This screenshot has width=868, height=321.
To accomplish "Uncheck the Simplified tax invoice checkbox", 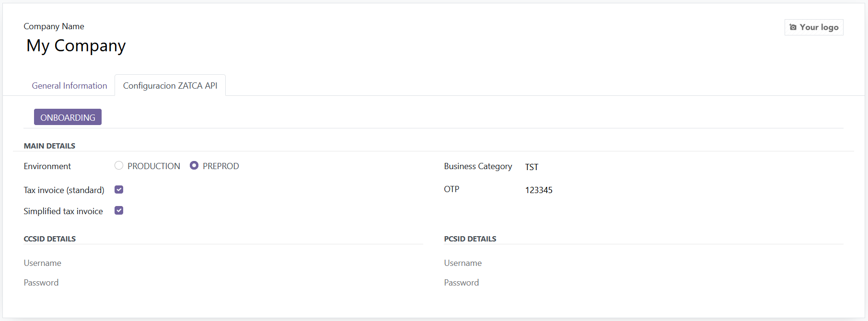I will [x=119, y=210].
